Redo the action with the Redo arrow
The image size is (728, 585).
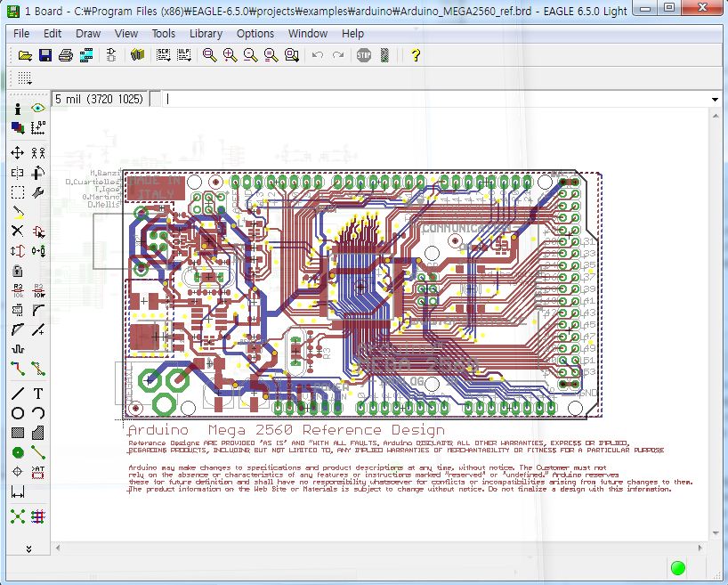point(338,55)
